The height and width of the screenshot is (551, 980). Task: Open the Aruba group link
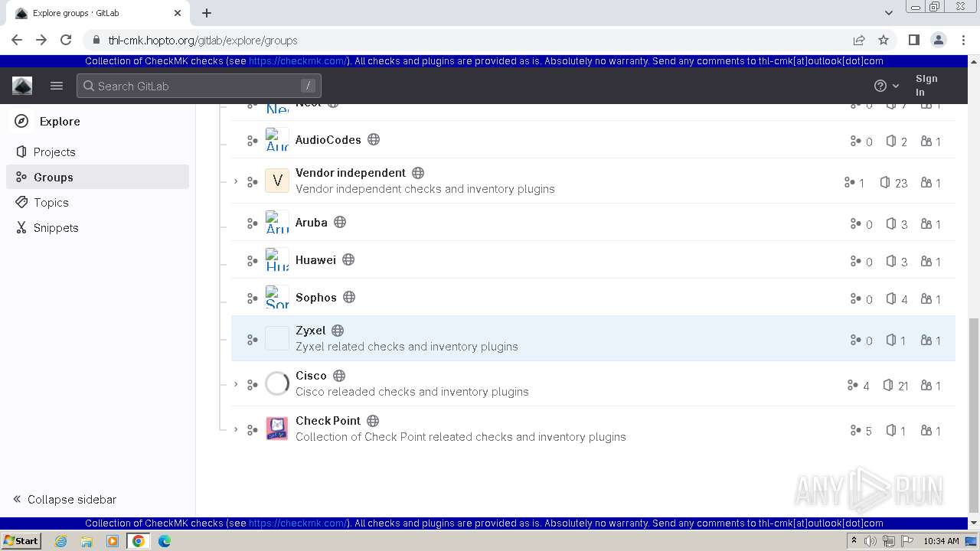(x=312, y=222)
